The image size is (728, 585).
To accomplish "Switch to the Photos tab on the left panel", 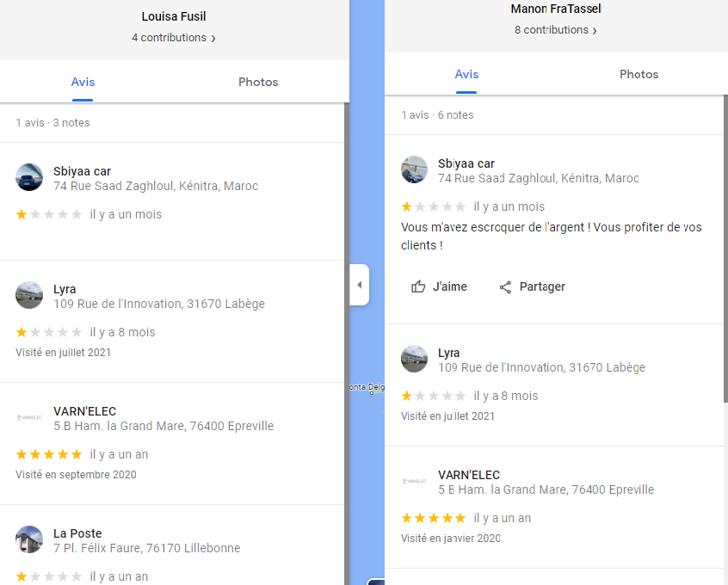I will 257,82.
